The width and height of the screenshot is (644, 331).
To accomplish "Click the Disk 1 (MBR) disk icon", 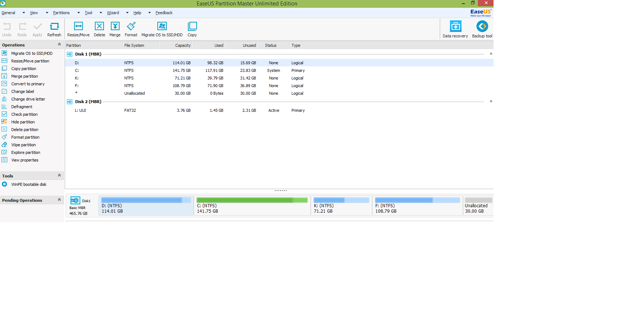I will pyautogui.click(x=70, y=54).
